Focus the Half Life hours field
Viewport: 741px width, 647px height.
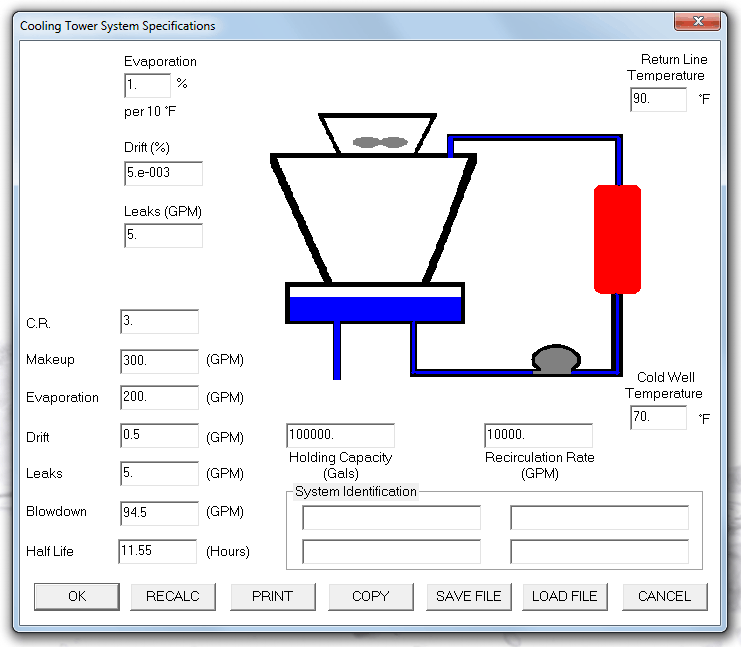point(158,552)
